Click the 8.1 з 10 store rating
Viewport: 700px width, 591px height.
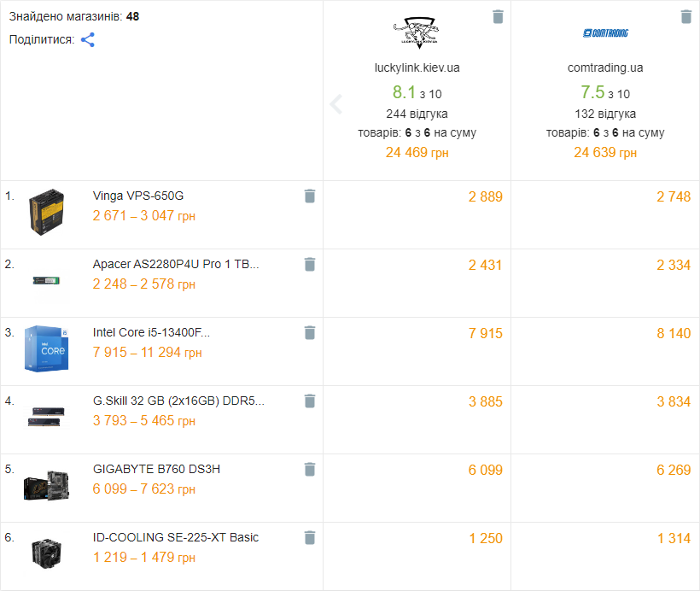(417, 92)
